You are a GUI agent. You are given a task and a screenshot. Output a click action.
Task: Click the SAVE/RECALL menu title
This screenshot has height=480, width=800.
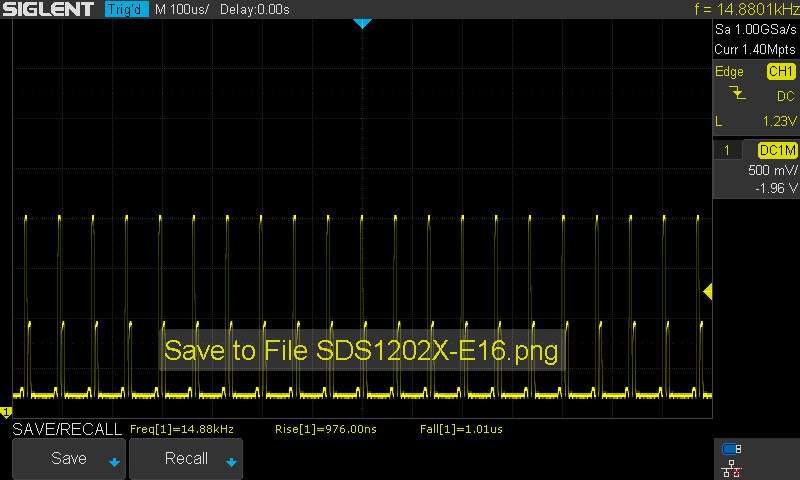pyautogui.click(x=67, y=429)
